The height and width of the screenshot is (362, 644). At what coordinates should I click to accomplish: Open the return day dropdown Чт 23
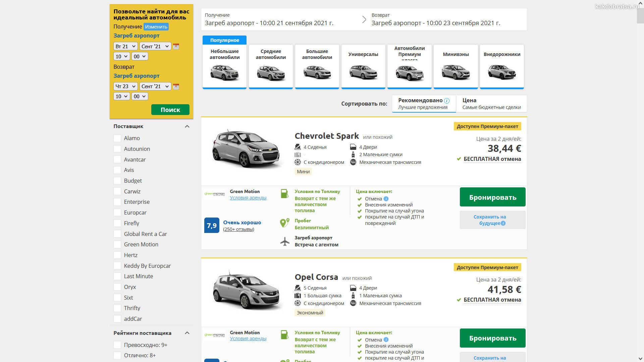pyautogui.click(x=125, y=86)
